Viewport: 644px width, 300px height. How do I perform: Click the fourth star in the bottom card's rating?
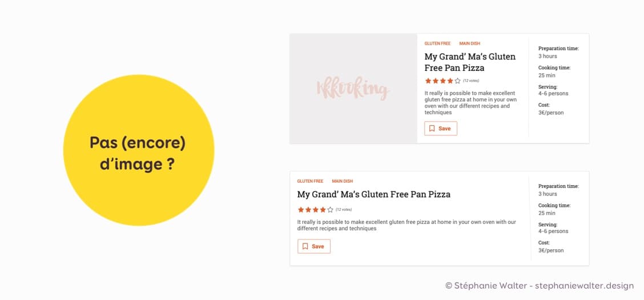323,210
